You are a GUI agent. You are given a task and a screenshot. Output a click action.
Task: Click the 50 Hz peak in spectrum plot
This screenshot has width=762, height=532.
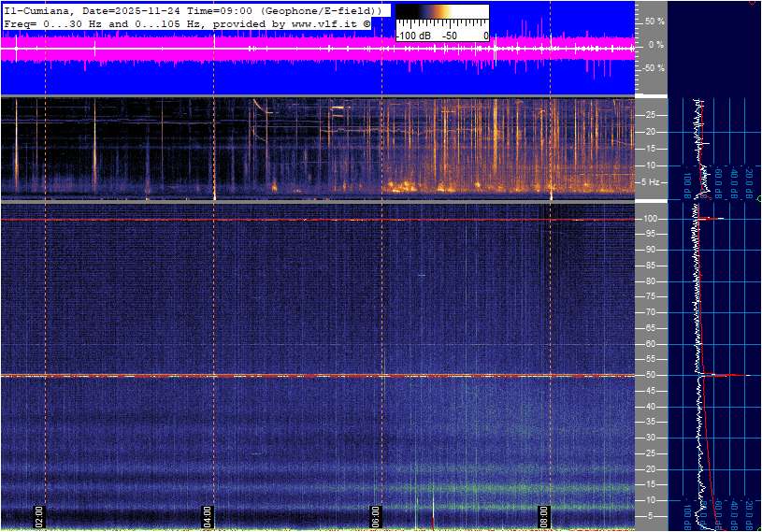click(x=725, y=375)
